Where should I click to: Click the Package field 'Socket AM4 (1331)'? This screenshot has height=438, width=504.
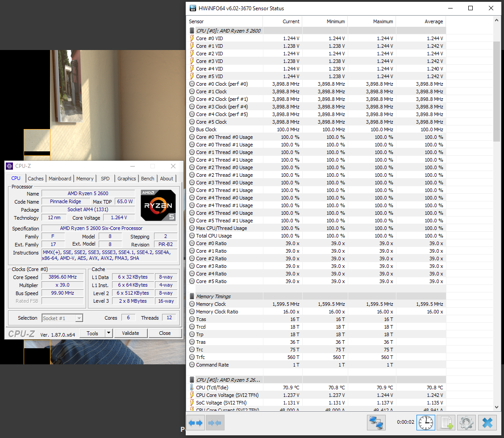pyautogui.click(x=88, y=209)
